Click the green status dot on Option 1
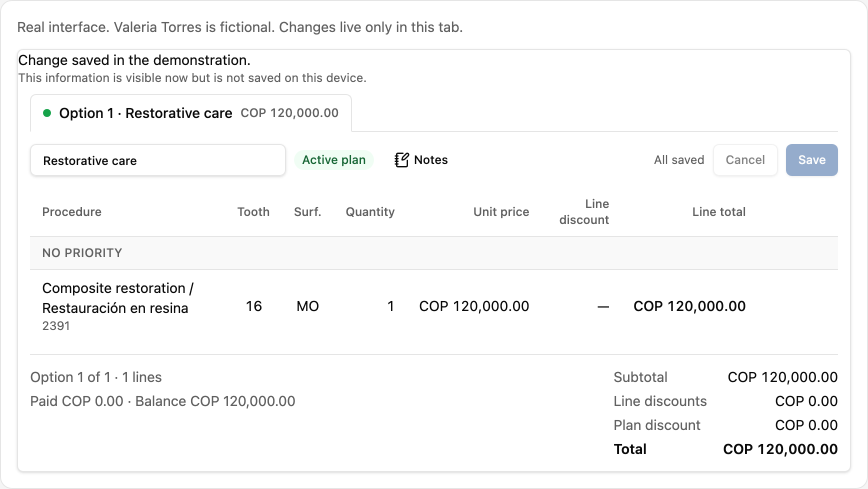 [47, 113]
